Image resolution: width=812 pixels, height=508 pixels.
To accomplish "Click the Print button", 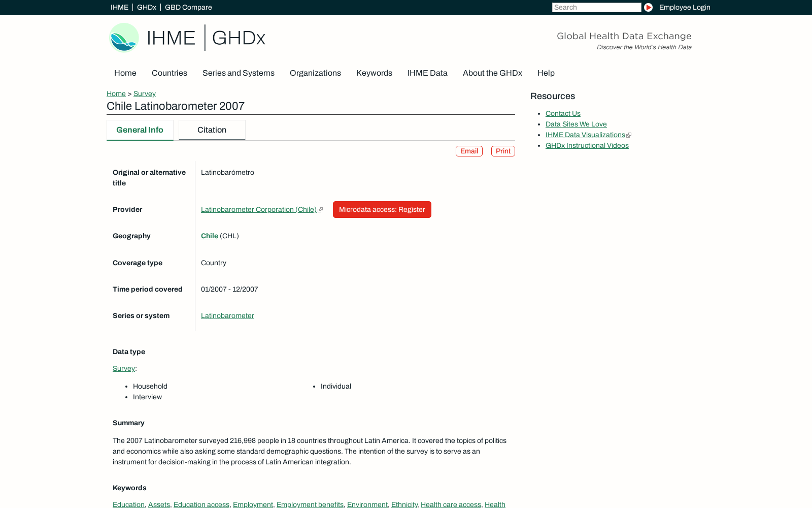I will point(503,151).
